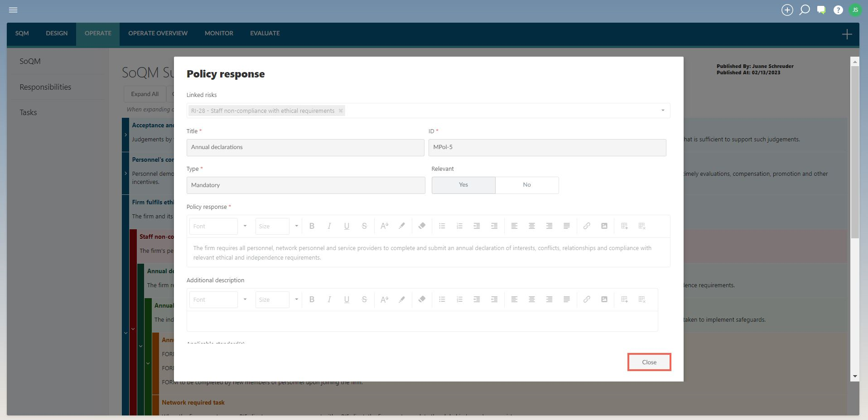
Task: Click the add (plus circle) icon in header
Action: point(787,10)
